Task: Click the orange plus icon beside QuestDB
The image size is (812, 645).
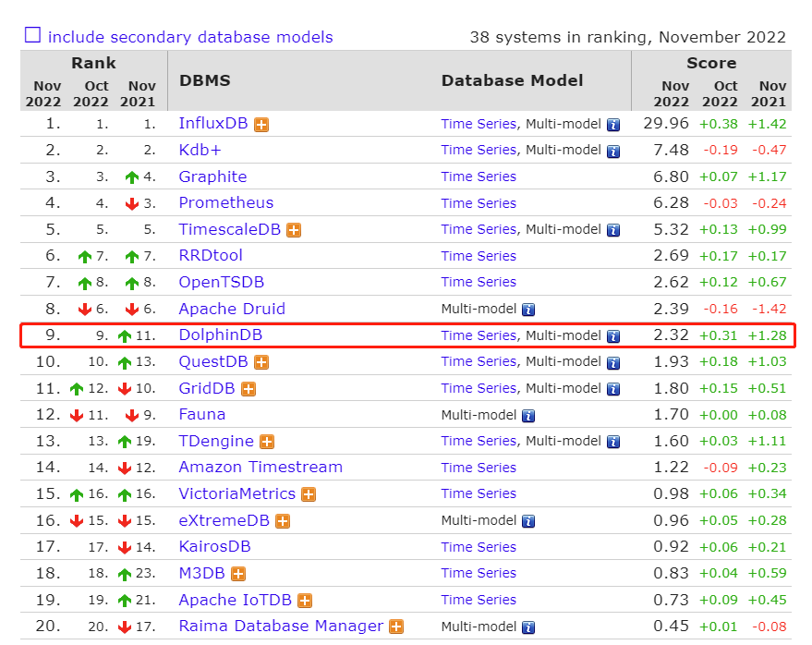Action: (x=261, y=362)
